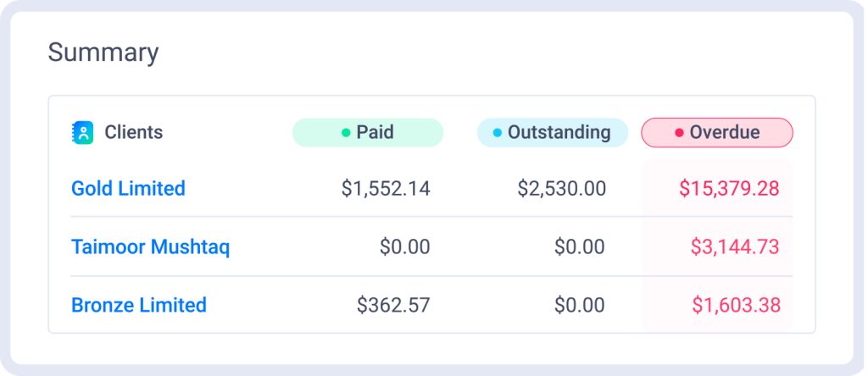The image size is (868, 376).
Task: Click the Clients contact book icon
Action: coord(82,133)
